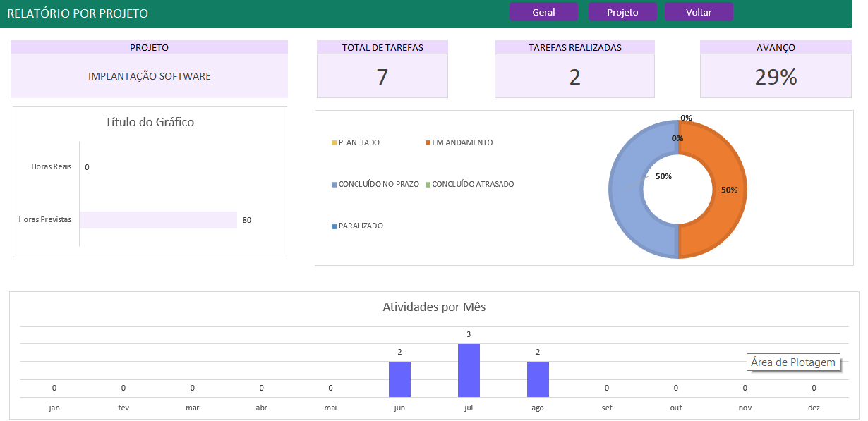Select the Horas Previstas bar
The image size is (868, 421).
158,220
